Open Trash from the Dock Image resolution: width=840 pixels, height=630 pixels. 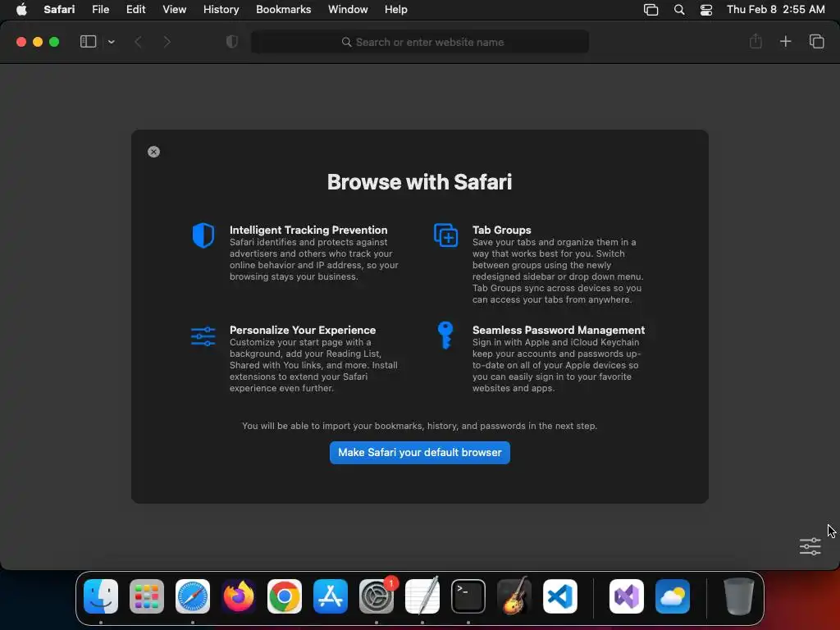point(739,596)
